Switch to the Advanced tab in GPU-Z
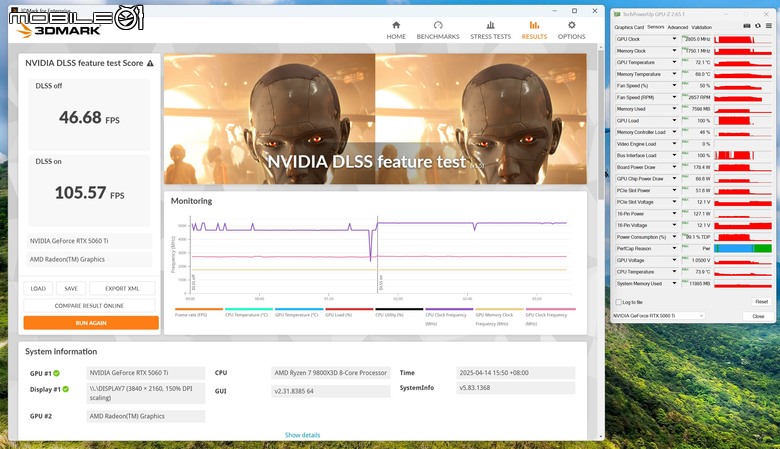The height and width of the screenshot is (449, 780). 678,27
